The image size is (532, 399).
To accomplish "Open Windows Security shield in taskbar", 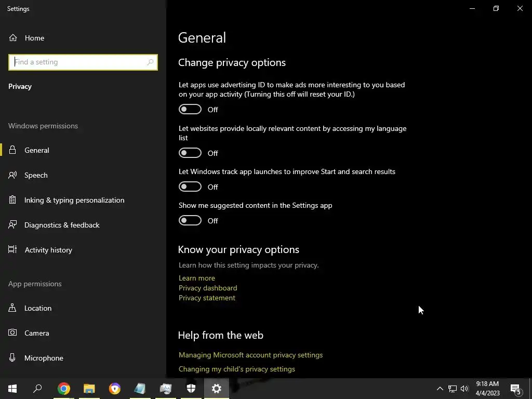I will tap(191, 389).
